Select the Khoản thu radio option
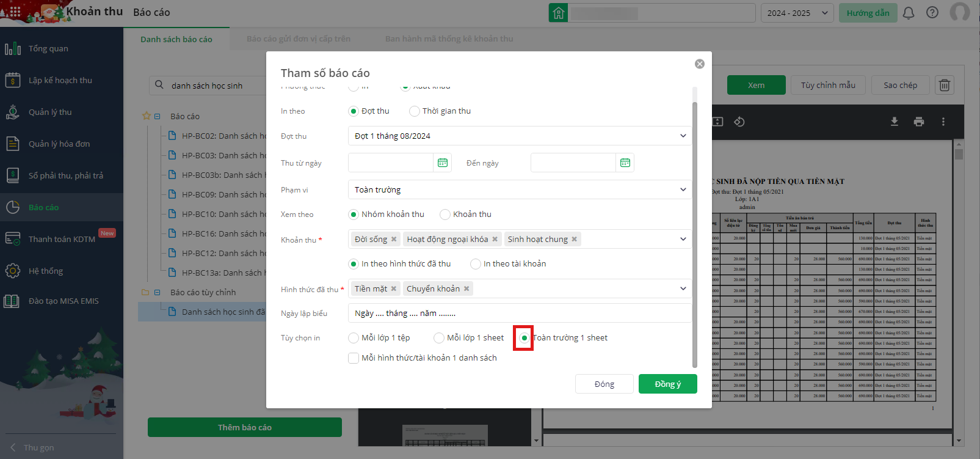 pyautogui.click(x=445, y=215)
